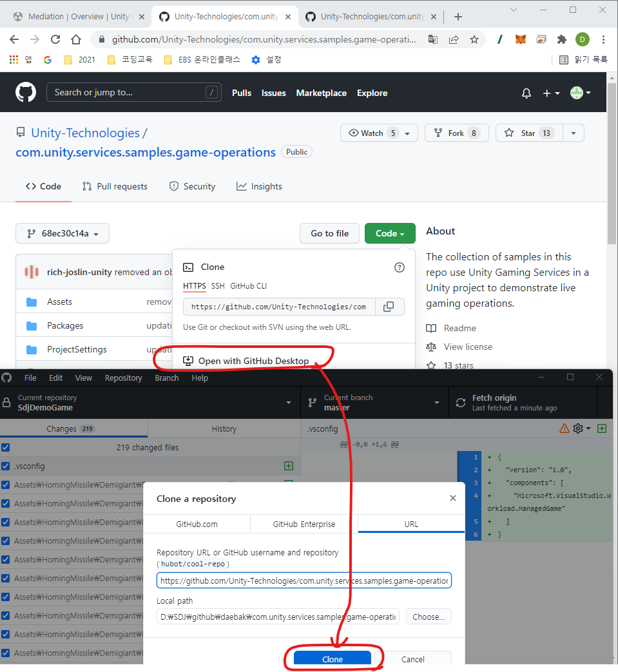Click the Repository URL input field

pyautogui.click(x=304, y=581)
